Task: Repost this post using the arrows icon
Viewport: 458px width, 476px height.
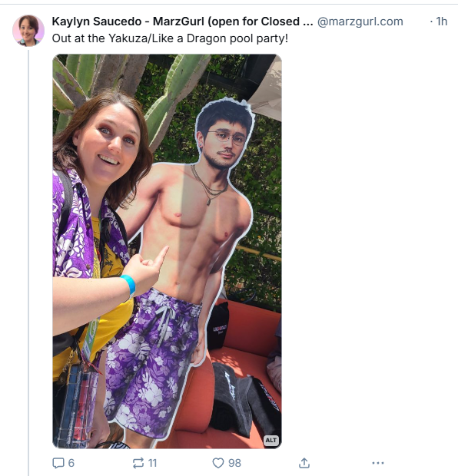Action: point(138,463)
